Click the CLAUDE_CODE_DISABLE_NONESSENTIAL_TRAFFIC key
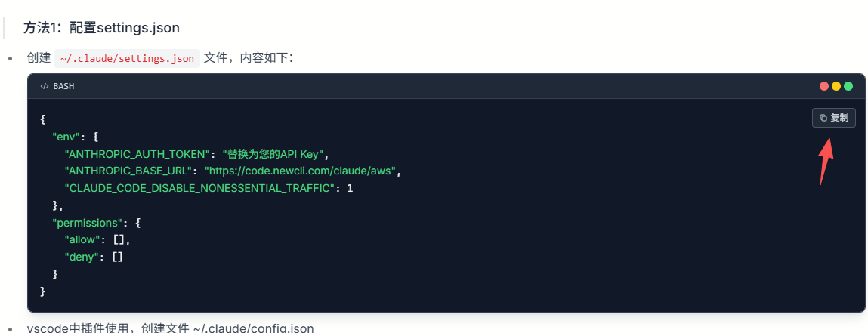Viewport: 868px width, 333px height. click(199, 187)
